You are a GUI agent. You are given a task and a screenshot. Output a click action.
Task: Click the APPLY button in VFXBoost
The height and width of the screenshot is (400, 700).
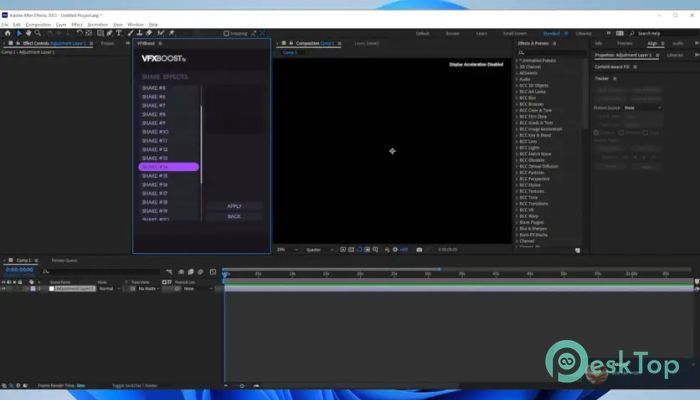[234, 206]
